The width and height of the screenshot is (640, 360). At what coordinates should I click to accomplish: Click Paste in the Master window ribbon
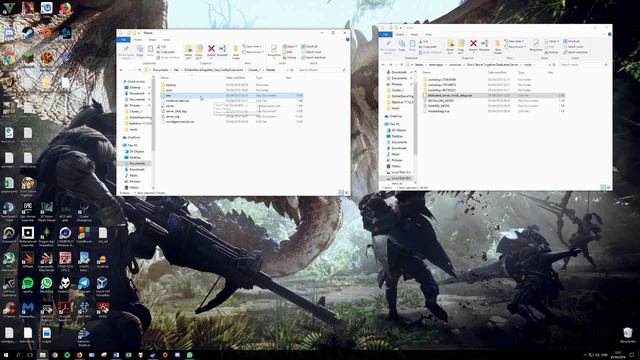[x=150, y=51]
